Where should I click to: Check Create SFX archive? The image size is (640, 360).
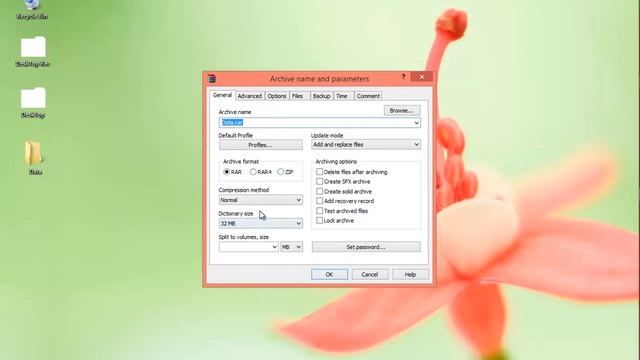tap(320, 181)
